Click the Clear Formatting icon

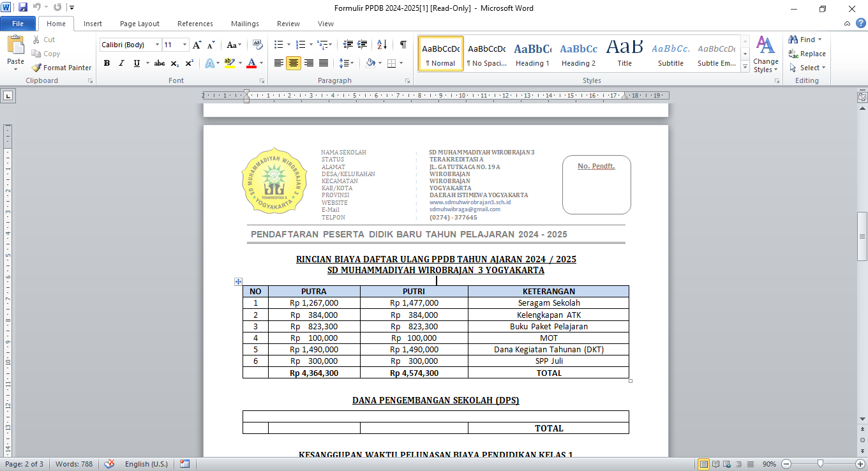pyautogui.click(x=258, y=45)
